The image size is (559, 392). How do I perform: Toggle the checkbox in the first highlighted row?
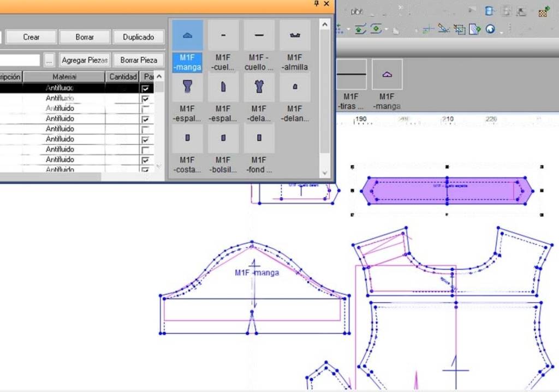(145, 88)
